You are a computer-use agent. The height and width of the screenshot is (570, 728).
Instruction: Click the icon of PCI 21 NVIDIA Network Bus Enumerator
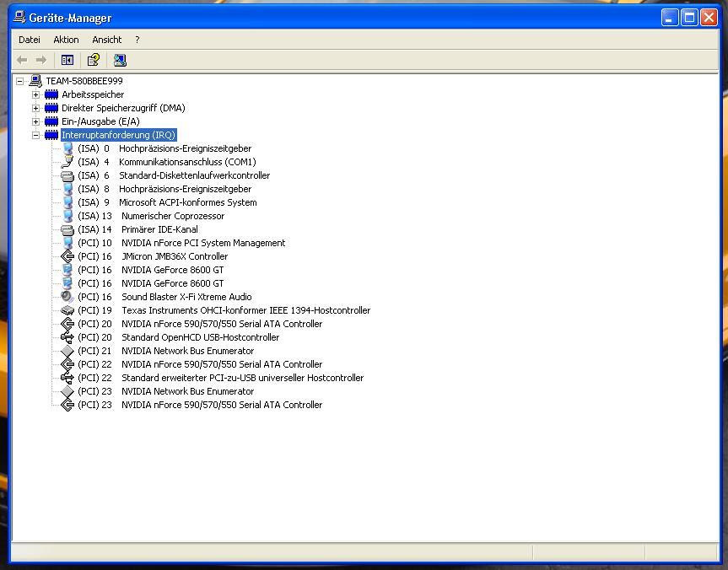point(67,351)
